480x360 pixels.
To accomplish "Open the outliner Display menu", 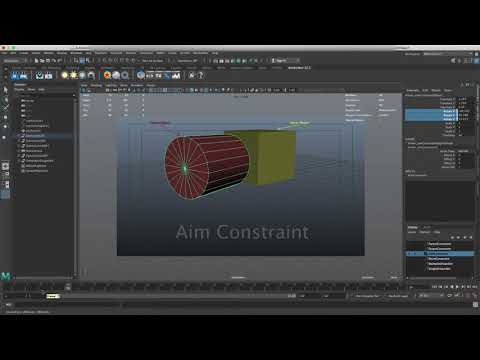I will [19, 89].
